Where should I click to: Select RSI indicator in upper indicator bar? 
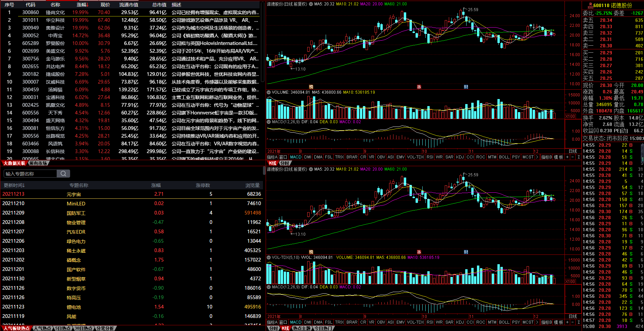[x=430, y=157]
